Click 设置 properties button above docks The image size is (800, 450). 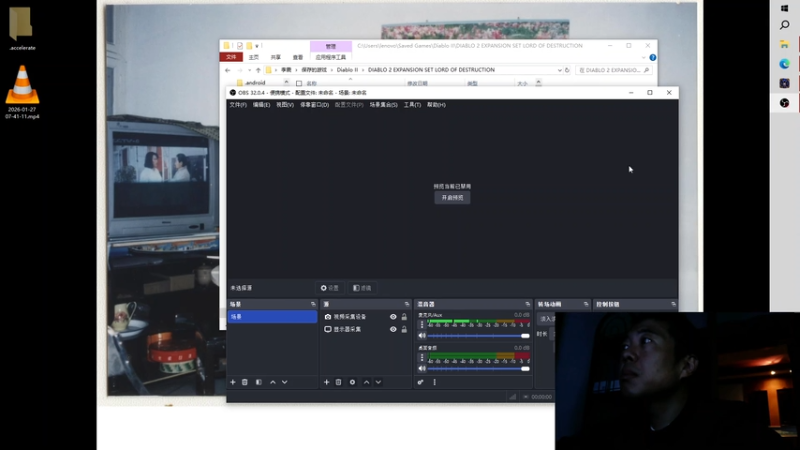tap(330, 288)
